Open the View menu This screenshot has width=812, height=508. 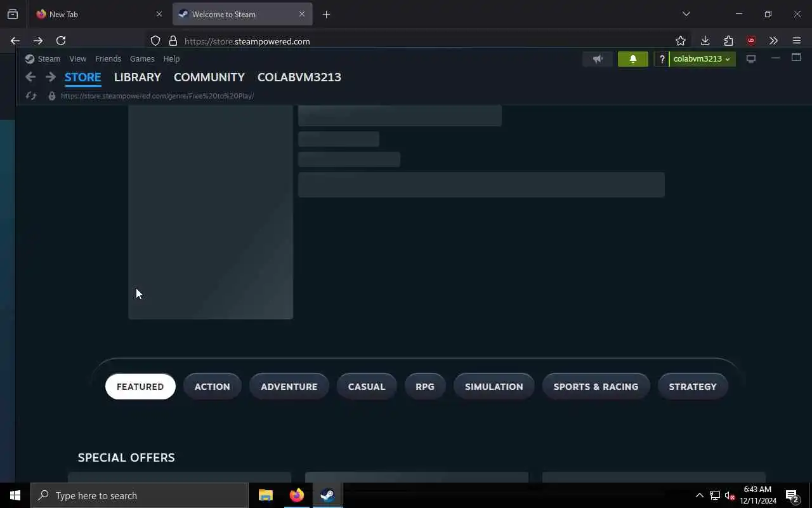coord(77,58)
